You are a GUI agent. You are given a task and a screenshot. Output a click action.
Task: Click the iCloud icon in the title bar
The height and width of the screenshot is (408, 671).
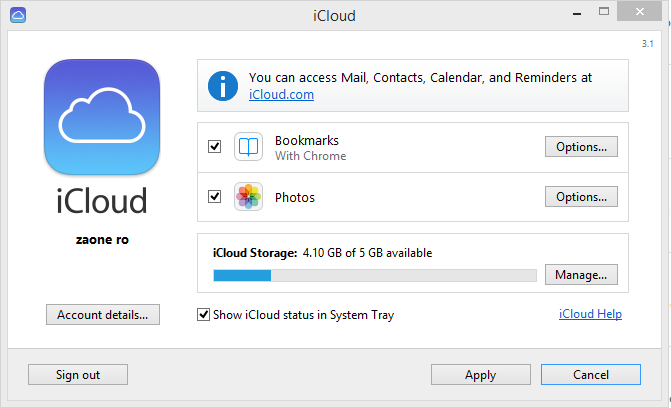[x=18, y=15]
